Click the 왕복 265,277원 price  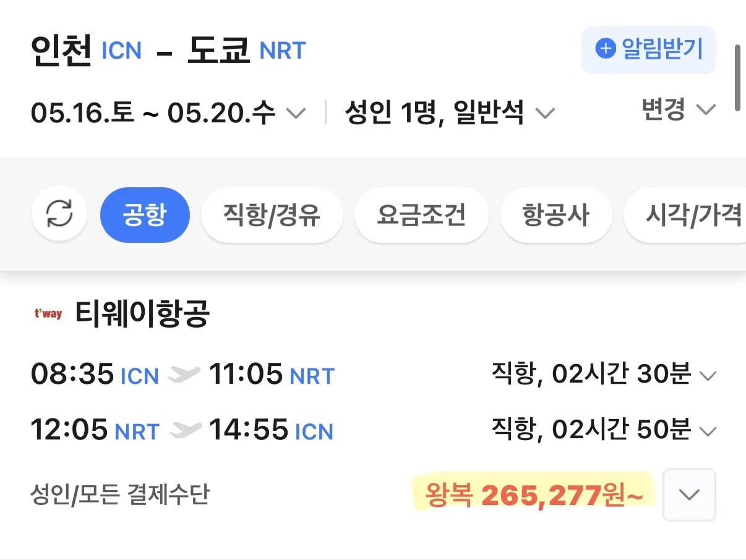coord(533,495)
